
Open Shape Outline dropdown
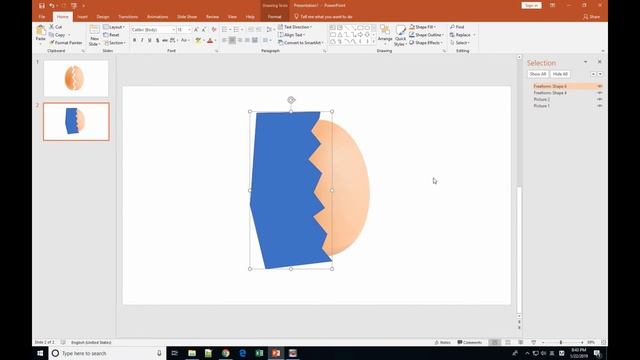427,35
